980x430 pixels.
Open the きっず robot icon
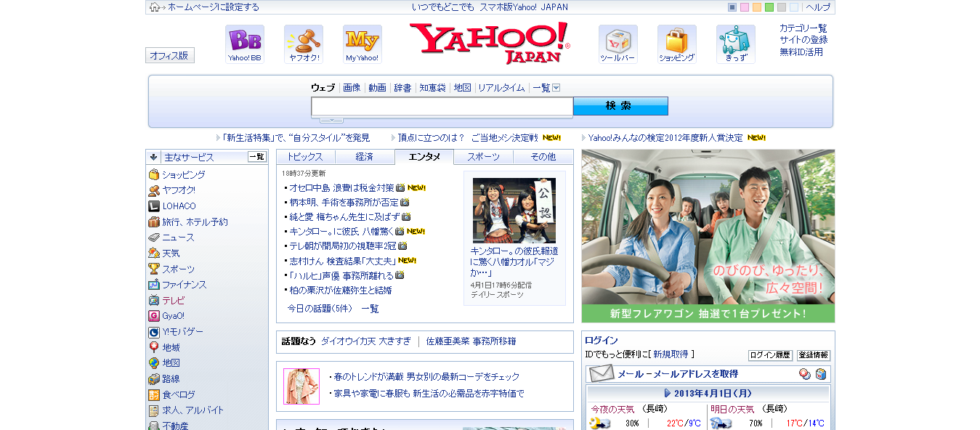click(x=736, y=44)
